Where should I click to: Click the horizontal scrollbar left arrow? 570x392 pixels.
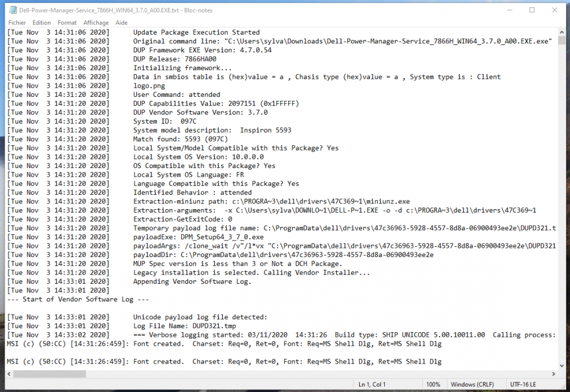[9, 374]
